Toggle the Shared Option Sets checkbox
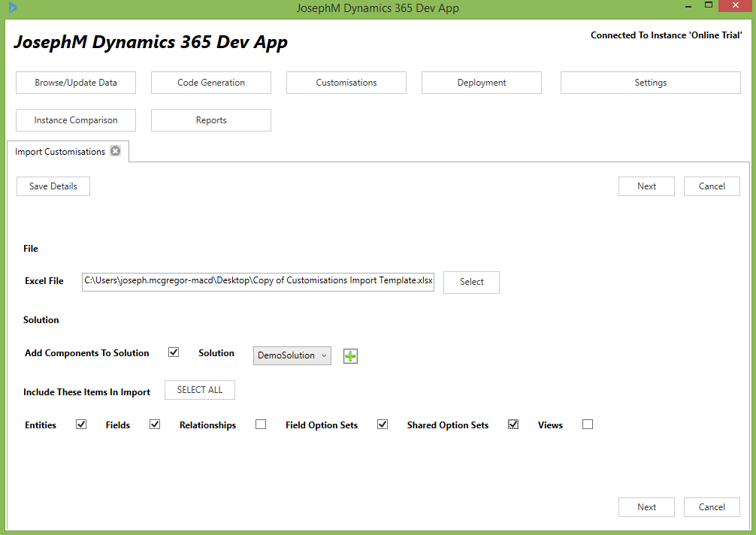 (513, 425)
